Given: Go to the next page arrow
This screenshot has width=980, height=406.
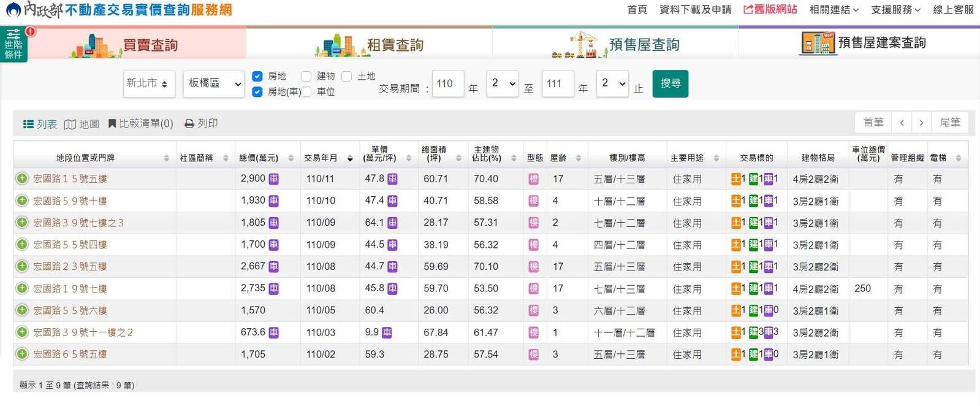Looking at the screenshot, I should pos(921,123).
